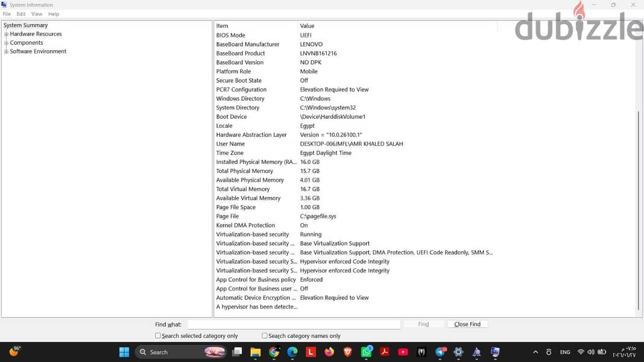Image resolution: width=644 pixels, height=362 pixels.
Task: Open System Information taskbar icon
Action: pos(495,352)
